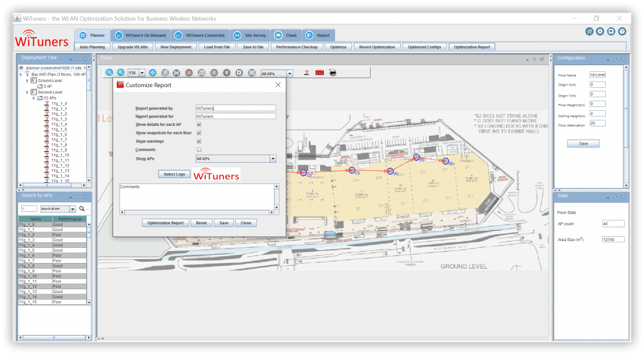Click the Auto Planning button
644x355 pixels.
(x=93, y=47)
